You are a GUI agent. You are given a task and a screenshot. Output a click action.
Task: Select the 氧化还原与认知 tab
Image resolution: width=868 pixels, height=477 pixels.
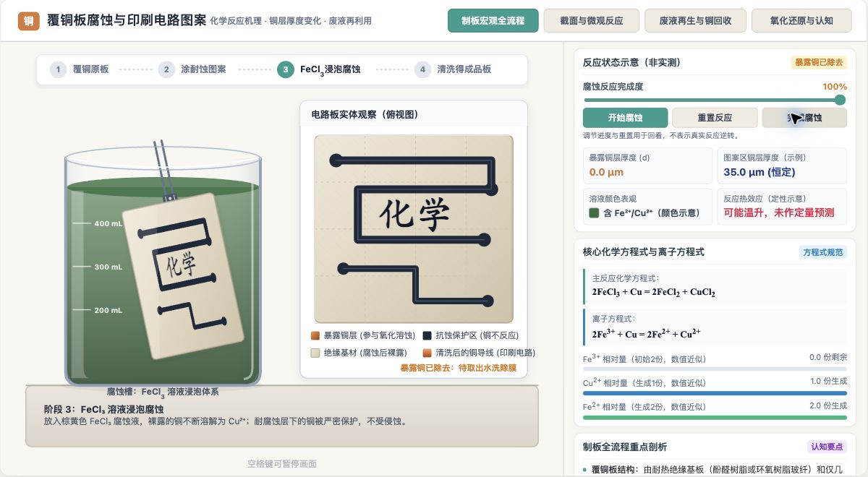click(x=801, y=20)
